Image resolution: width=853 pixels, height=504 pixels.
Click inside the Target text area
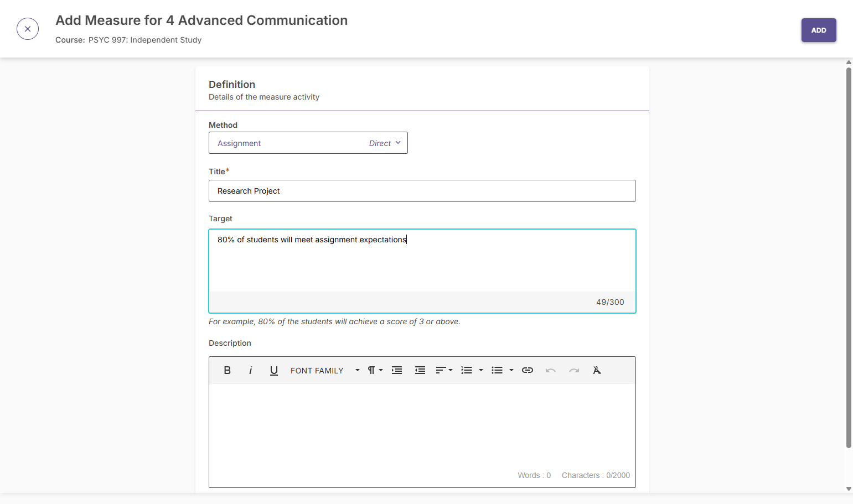422,261
